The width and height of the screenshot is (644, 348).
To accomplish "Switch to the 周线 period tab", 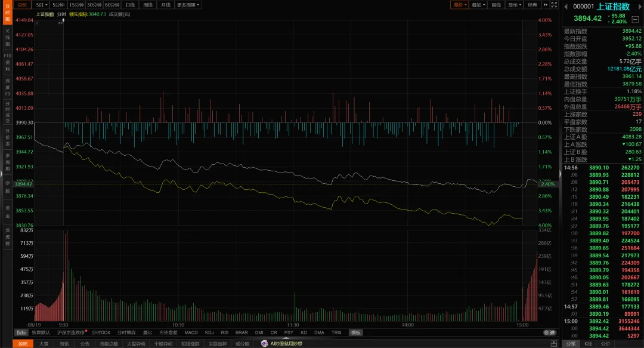I will (x=148, y=5).
